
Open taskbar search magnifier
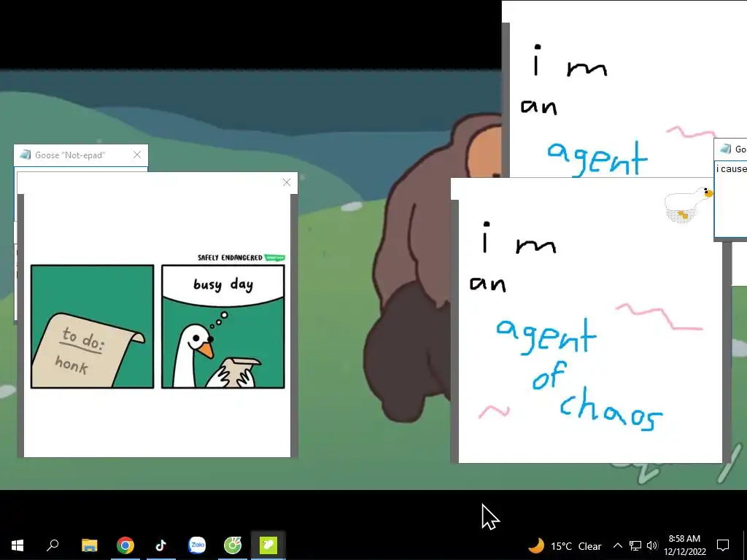(53, 545)
